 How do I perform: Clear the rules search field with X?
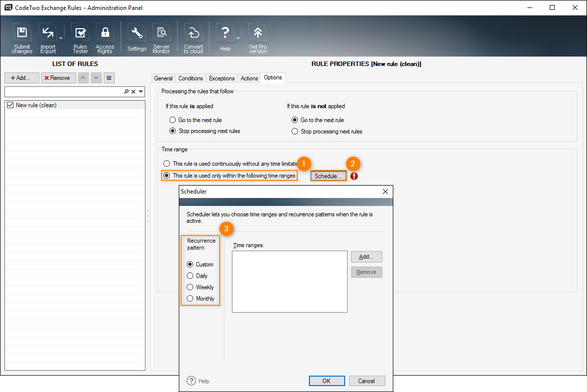click(133, 92)
